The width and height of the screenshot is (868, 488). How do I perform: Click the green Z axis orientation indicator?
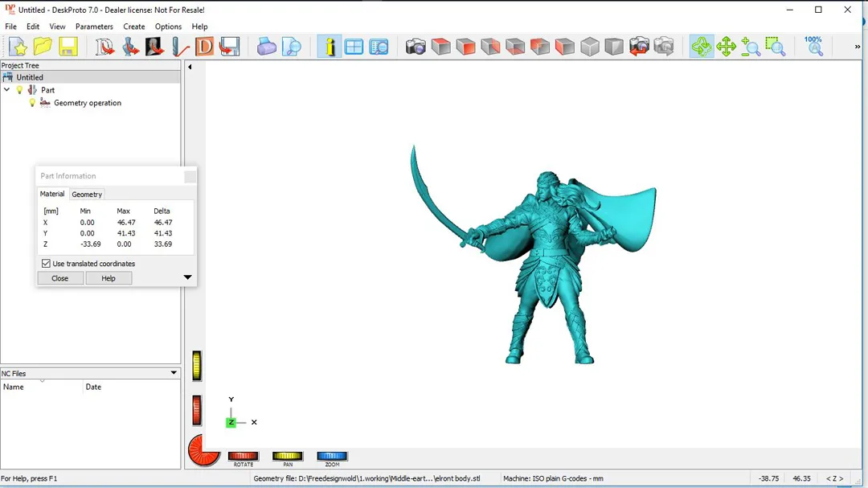coord(231,423)
